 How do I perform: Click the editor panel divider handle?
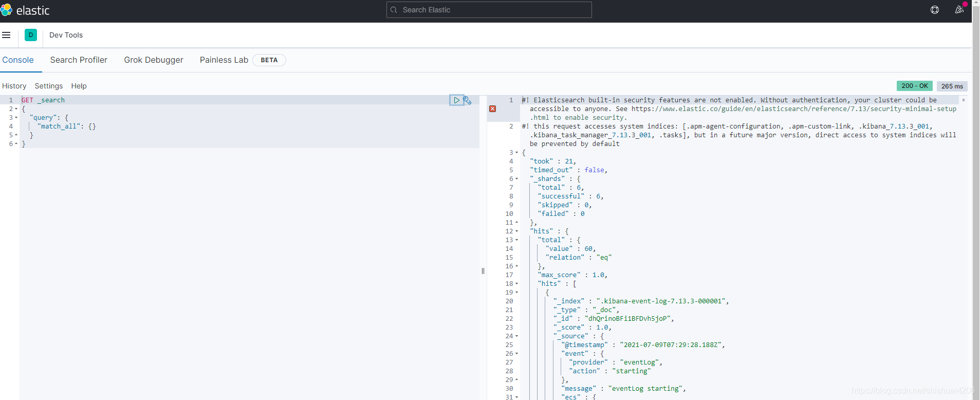point(483,271)
